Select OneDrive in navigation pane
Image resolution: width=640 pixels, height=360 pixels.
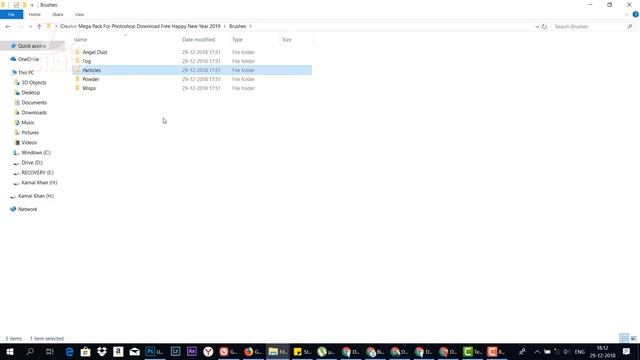29,59
